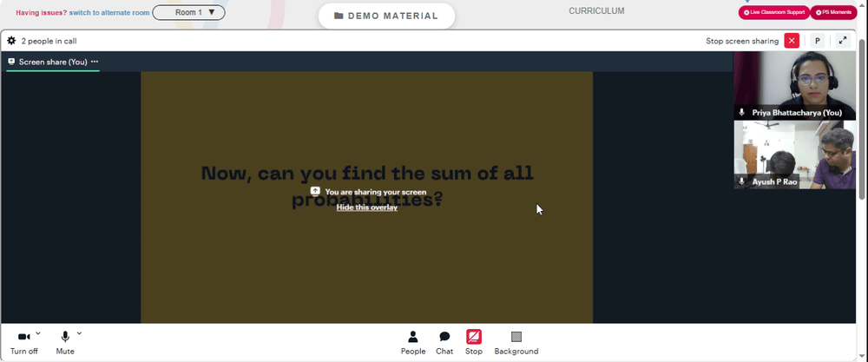Click the Having issues? text

click(x=41, y=12)
